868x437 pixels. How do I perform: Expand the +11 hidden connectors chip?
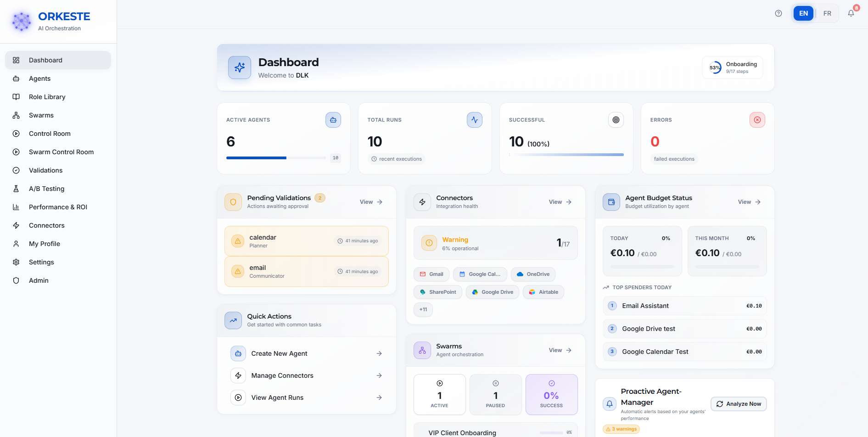pos(423,310)
